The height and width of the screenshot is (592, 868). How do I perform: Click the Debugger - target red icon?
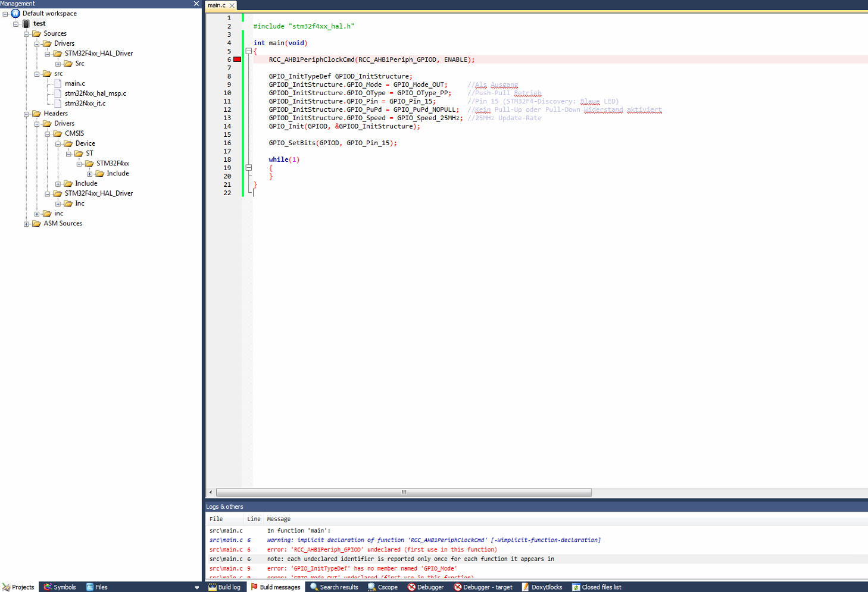coord(458,587)
